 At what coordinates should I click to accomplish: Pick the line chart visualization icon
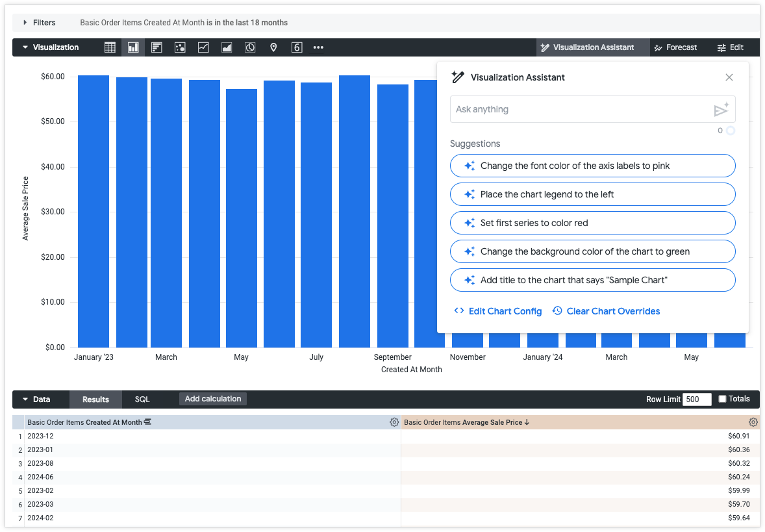(203, 47)
